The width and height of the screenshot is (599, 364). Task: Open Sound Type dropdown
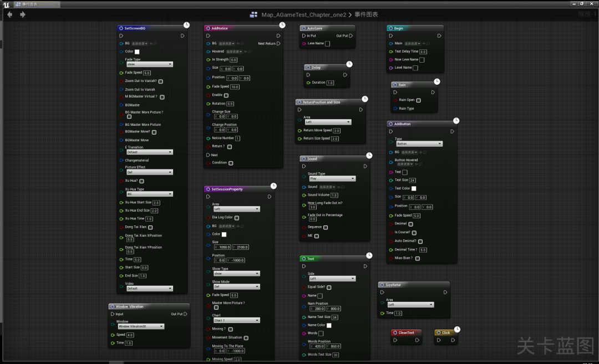332,178
